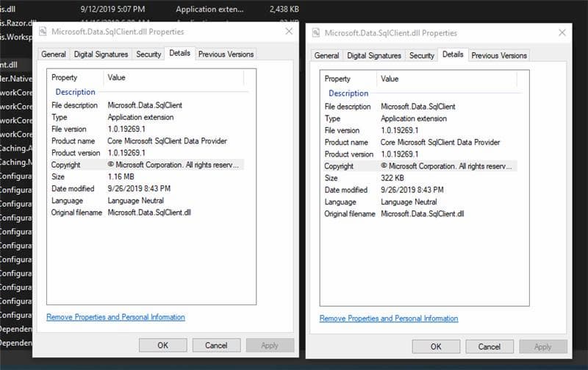Select Original filename row in left window
Image resolution: width=588 pixels, height=370 pixels.
click(147, 213)
